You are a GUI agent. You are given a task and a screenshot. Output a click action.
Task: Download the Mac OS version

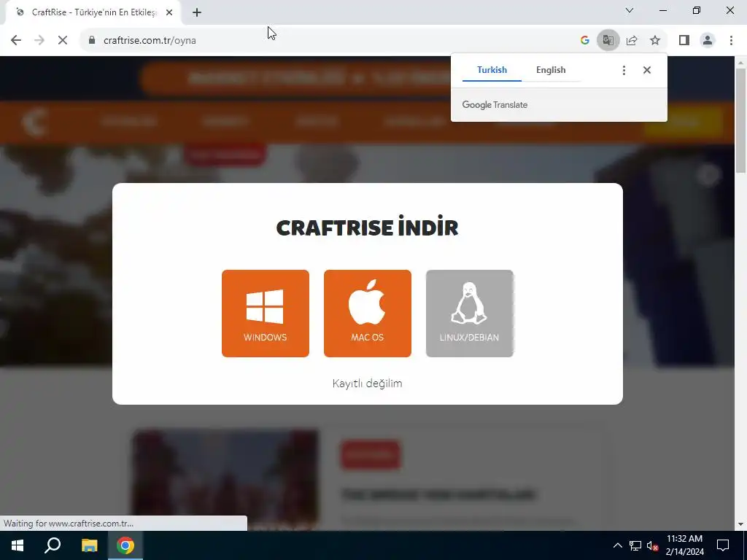pos(368,314)
